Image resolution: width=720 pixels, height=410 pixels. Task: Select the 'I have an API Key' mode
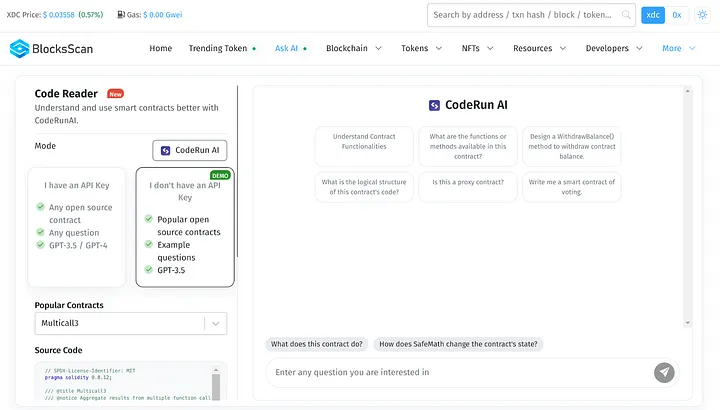(x=76, y=227)
